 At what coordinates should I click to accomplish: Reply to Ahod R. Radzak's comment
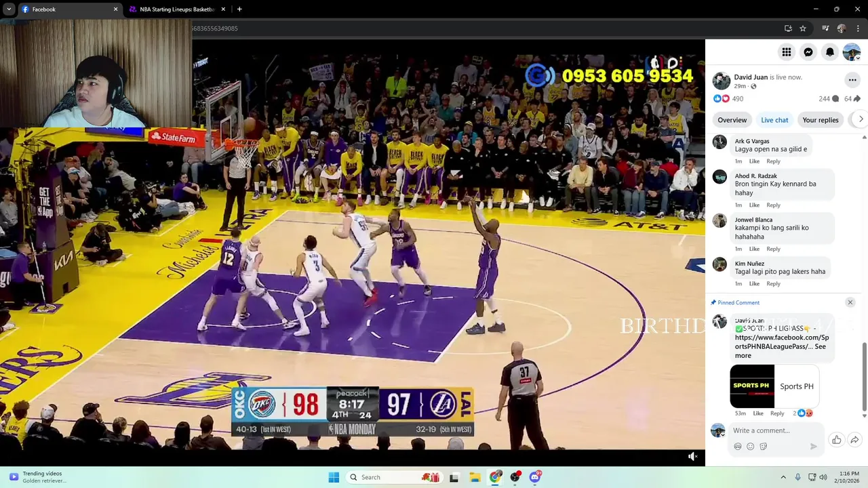[774, 205]
